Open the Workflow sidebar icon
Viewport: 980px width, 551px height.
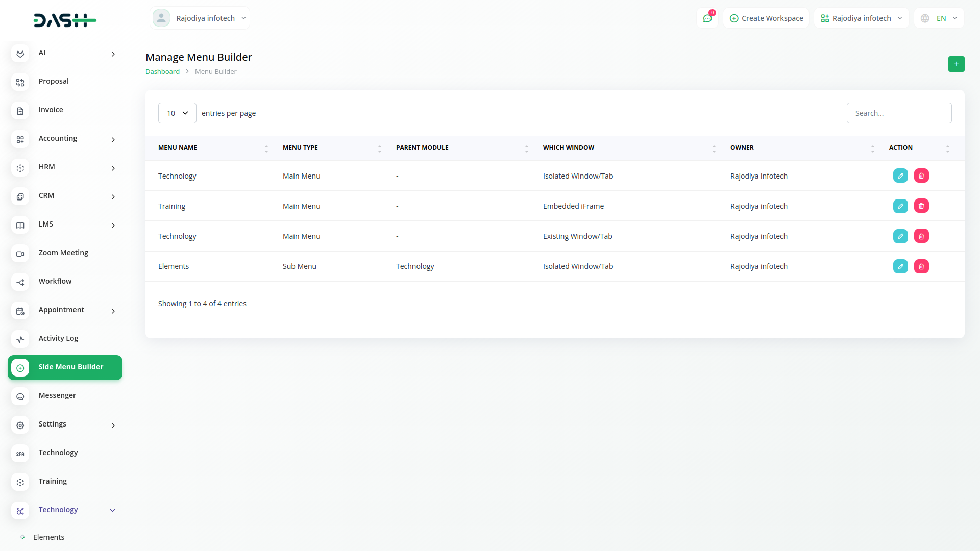[20, 282]
